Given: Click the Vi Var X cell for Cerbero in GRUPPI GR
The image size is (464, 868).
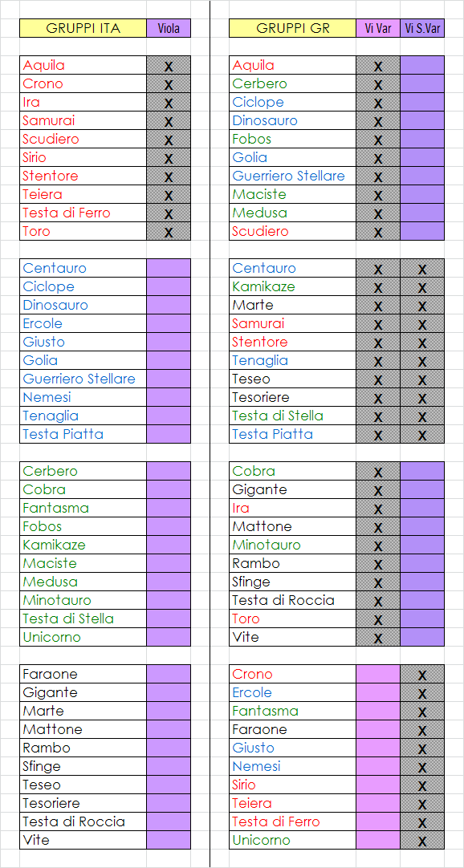Looking at the screenshot, I should [378, 83].
